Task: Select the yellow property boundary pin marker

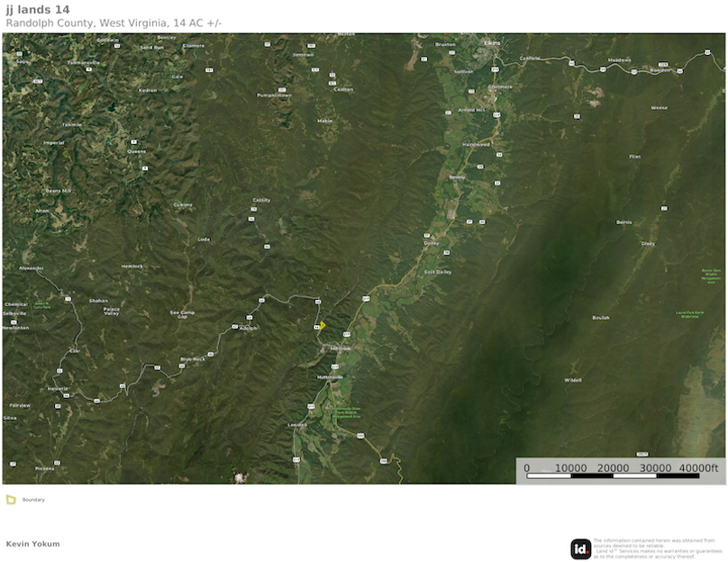Action: pyautogui.click(x=322, y=325)
